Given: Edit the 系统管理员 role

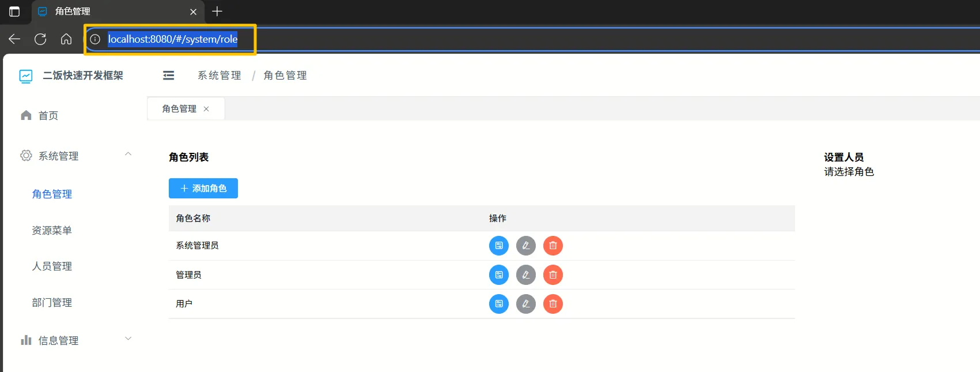Looking at the screenshot, I should pyautogui.click(x=525, y=246).
